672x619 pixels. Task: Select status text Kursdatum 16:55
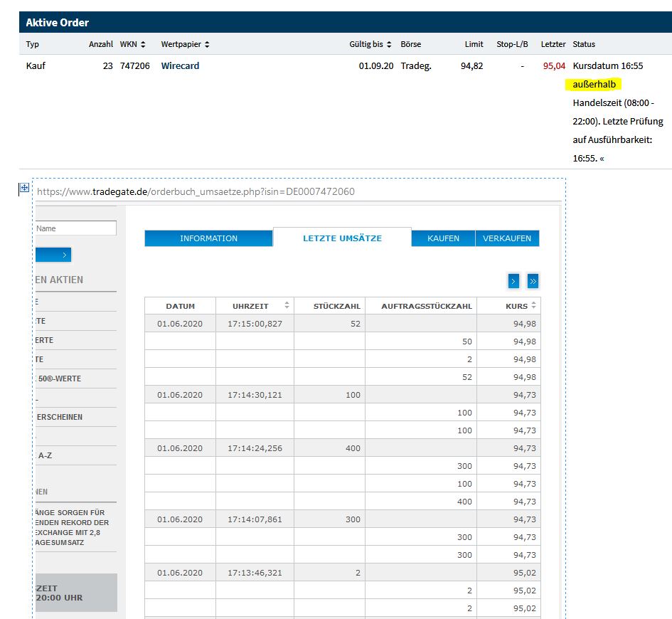point(608,65)
